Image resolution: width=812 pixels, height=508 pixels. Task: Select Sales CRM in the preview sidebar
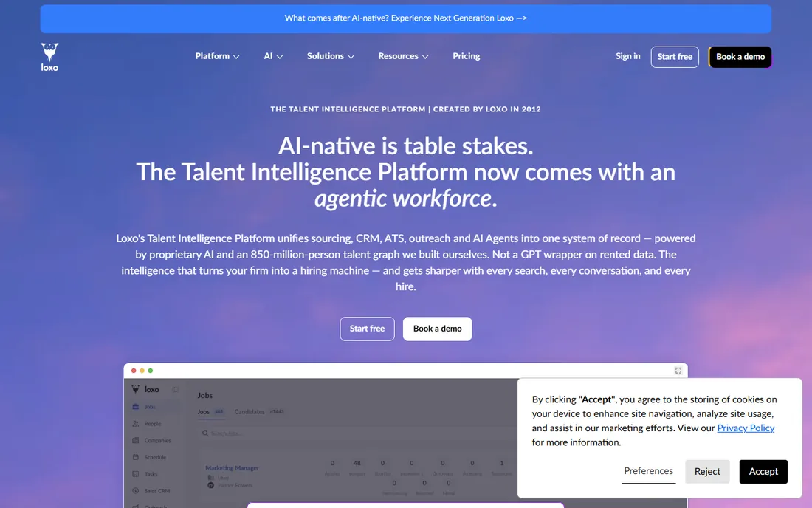[x=157, y=490]
